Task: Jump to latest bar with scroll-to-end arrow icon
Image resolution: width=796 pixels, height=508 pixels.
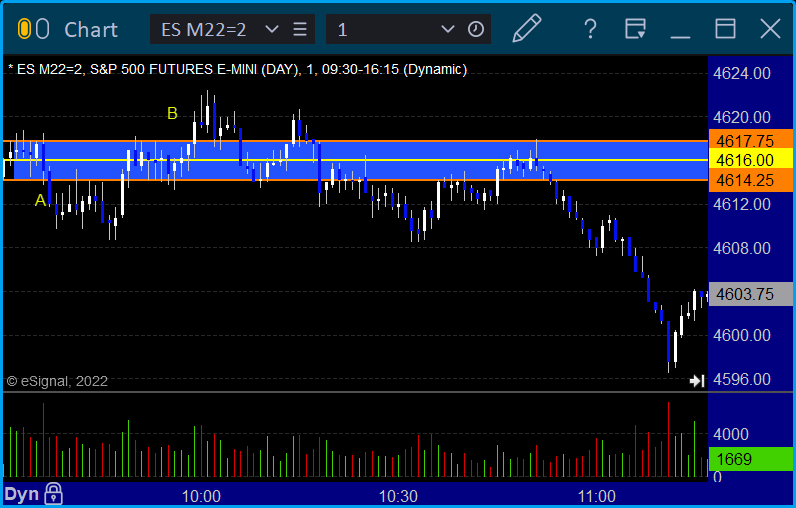Action: point(697,381)
